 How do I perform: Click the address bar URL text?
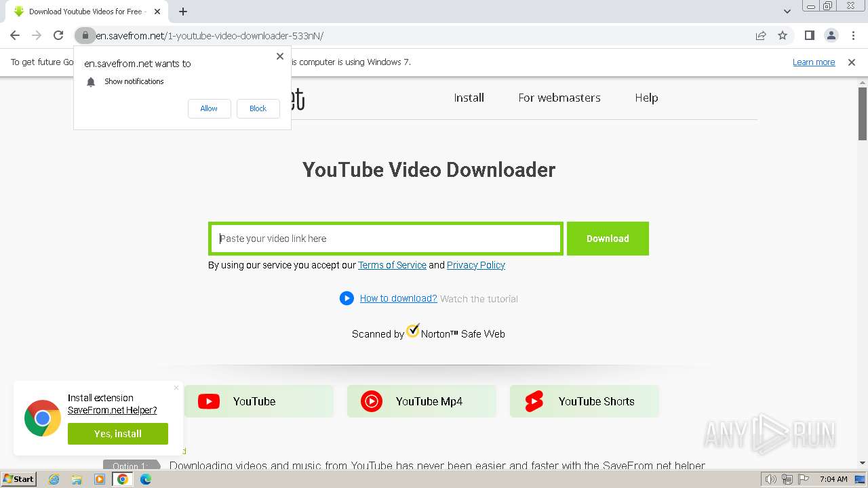tap(210, 35)
